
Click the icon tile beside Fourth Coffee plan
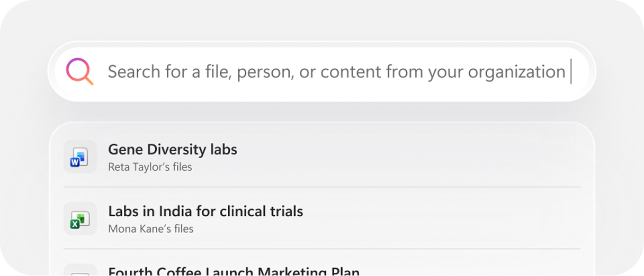[80, 271]
